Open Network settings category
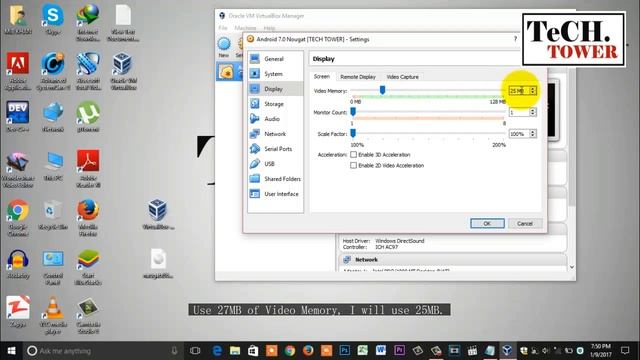Screen dimensions: 640x360 click(276, 134)
